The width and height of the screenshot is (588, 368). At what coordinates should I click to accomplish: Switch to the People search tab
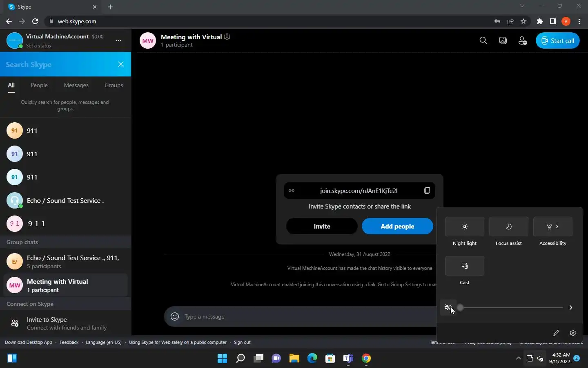[x=39, y=85]
